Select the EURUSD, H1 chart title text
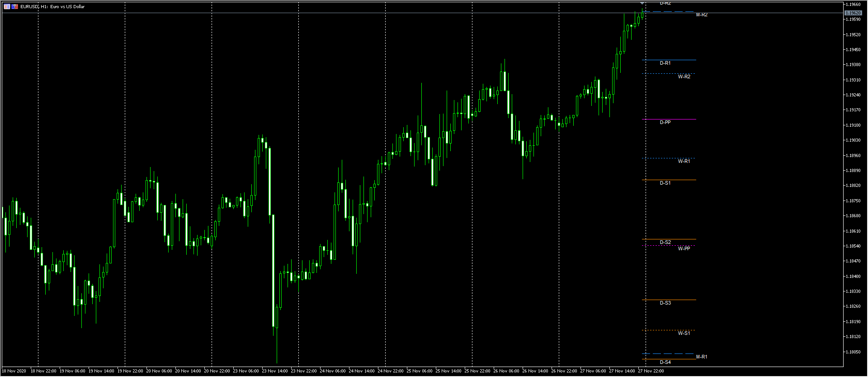 point(52,7)
